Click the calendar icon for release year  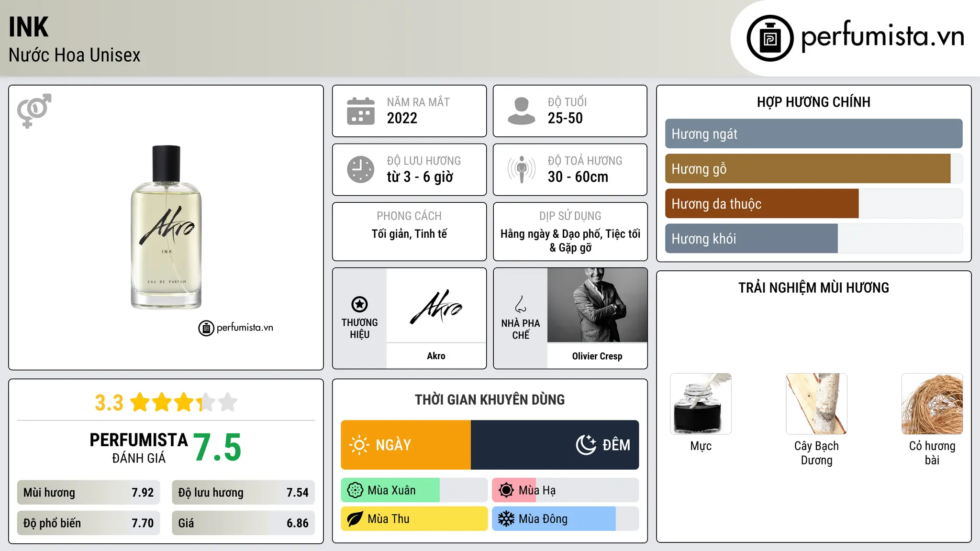[x=361, y=111]
